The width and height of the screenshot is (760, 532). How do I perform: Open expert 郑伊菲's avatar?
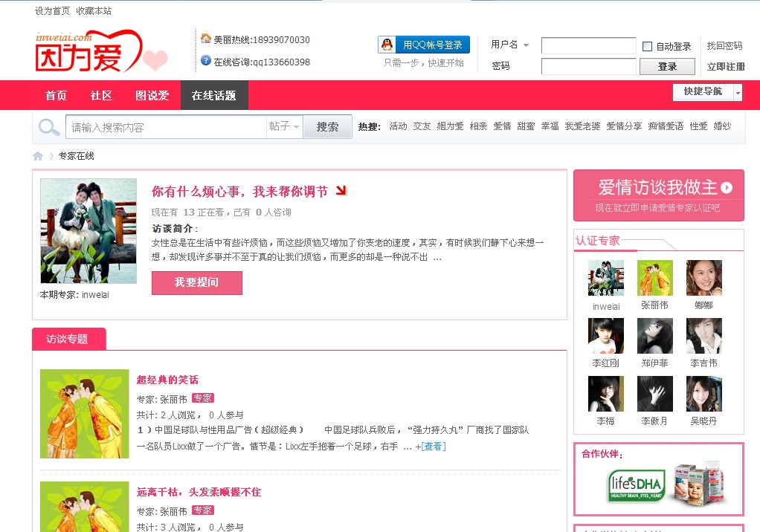655,336
